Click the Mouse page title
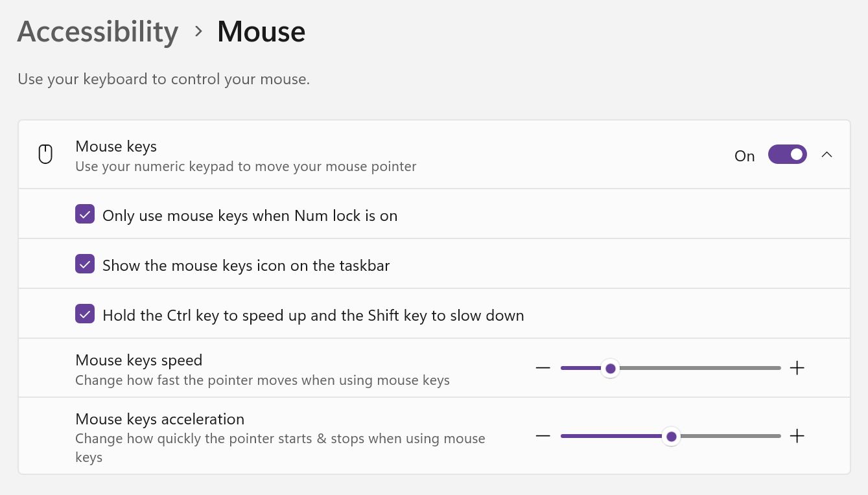The height and width of the screenshot is (495, 868). 261,30
